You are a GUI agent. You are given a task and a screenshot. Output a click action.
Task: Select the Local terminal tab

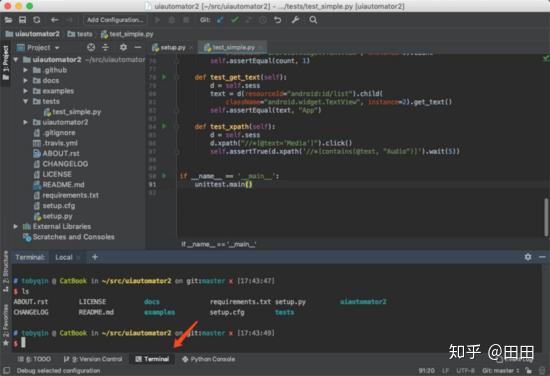click(64, 257)
